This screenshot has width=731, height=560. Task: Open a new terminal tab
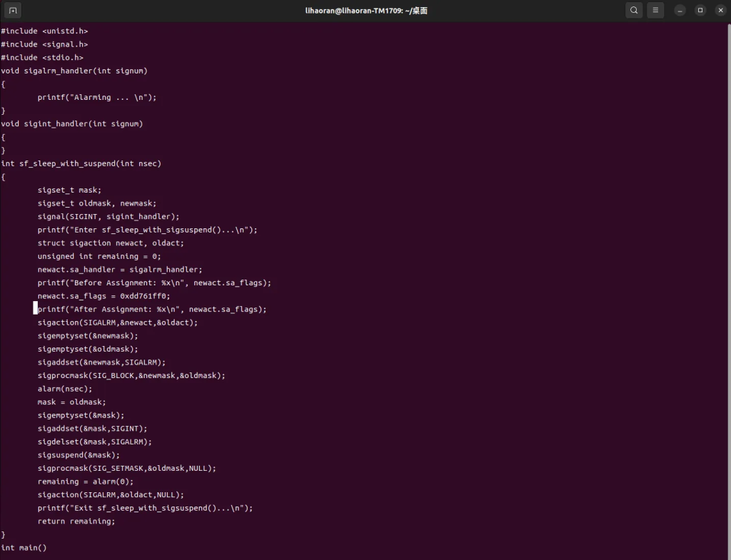[x=13, y=10]
